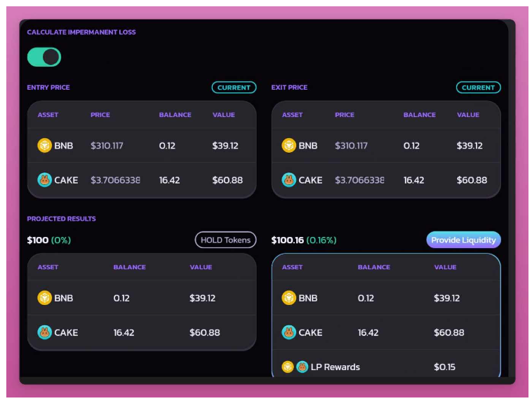Viewport: 532px width, 401px height.
Task: Click the Entry Price section label
Action: [48, 88]
